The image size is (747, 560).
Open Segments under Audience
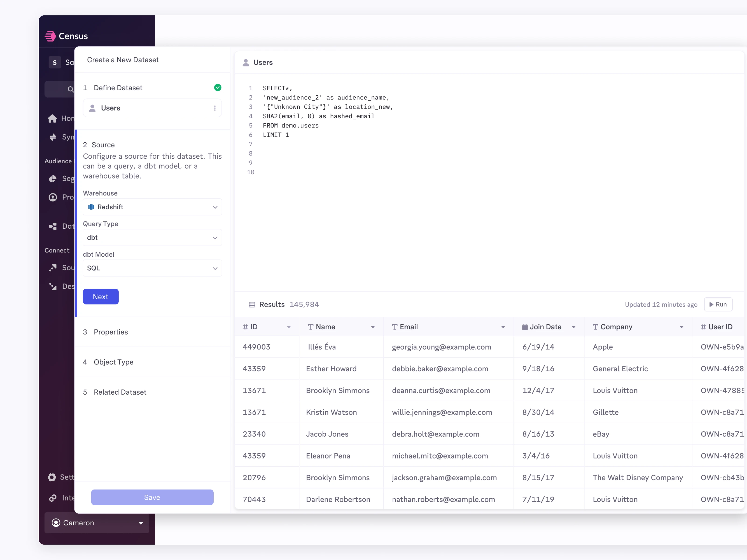61,178
